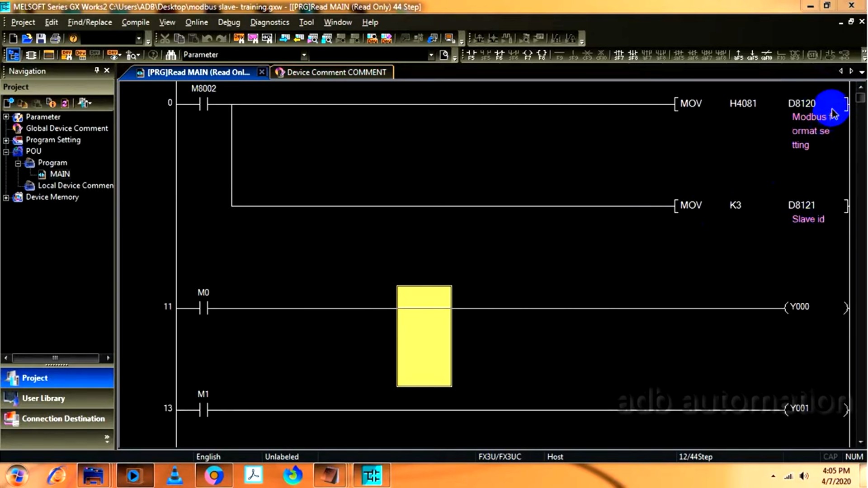Insert falling pulse contact sF8 icon
Screen dimensions: 868x488
click(633, 55)
